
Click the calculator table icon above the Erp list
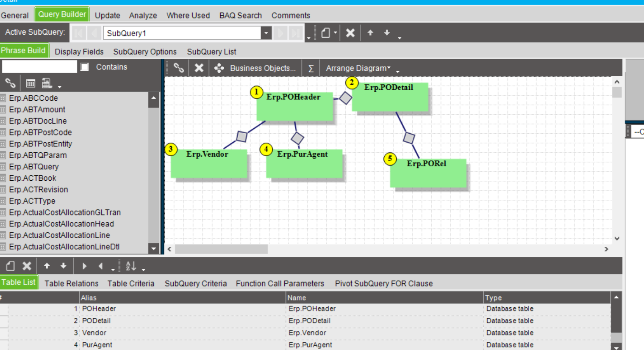[x=47, y=83]
